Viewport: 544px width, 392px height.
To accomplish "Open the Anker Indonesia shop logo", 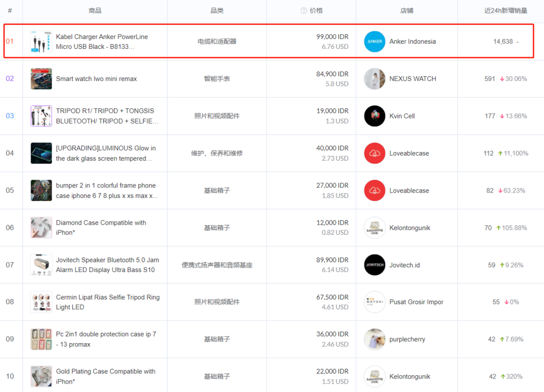I will pyautogui.click(x=375, y=42).
